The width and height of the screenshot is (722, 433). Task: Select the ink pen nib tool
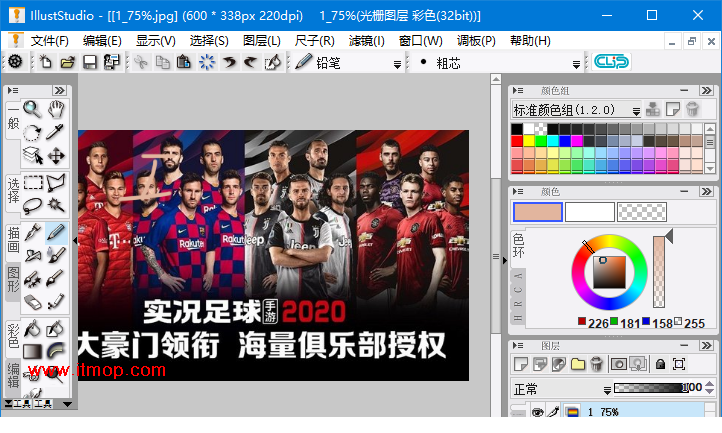[33, 233]
